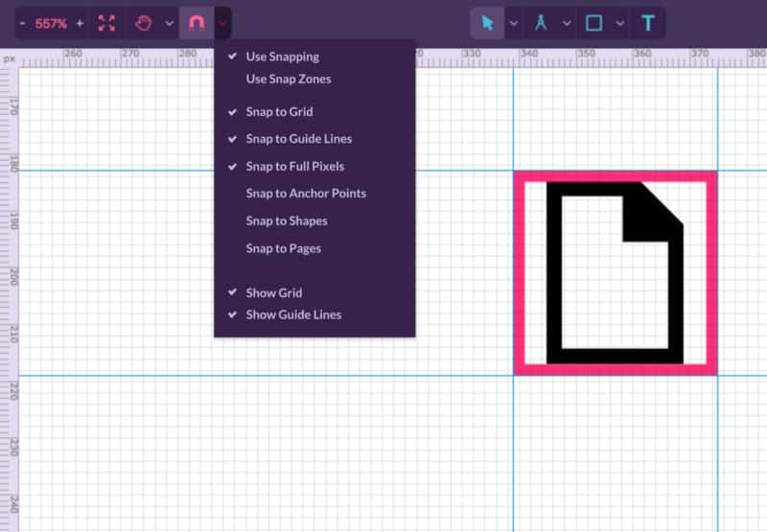767x532 pixels.
Task: Enable Use Snap Zones
Action: click(288, 80)
